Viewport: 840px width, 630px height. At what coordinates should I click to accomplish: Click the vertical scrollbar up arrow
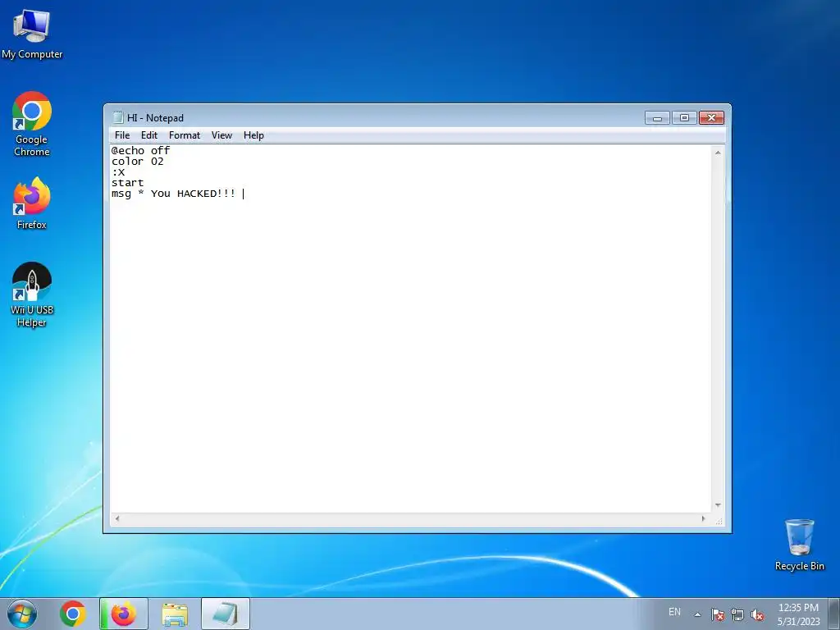click(718, 153)
